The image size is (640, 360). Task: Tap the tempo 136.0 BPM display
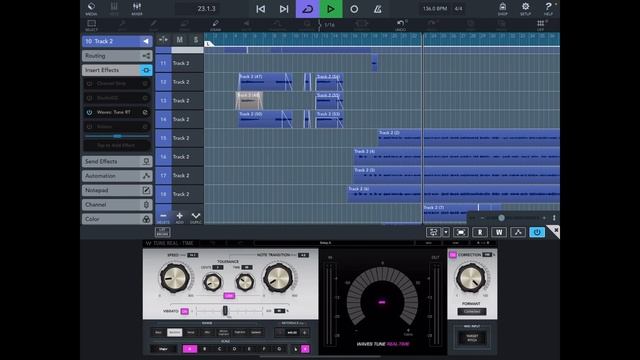click(435, 9)
